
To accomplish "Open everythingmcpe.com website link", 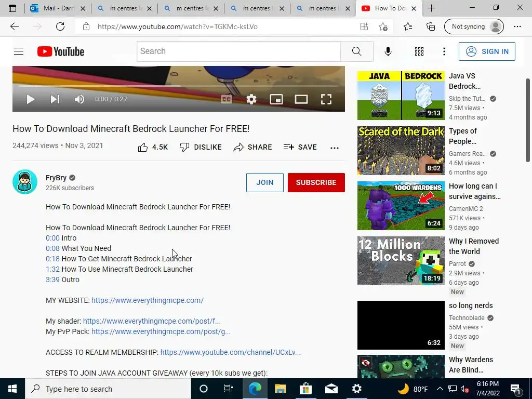I will point(147,301).
